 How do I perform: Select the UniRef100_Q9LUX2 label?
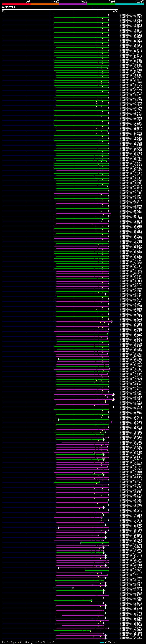click(131, 414)
